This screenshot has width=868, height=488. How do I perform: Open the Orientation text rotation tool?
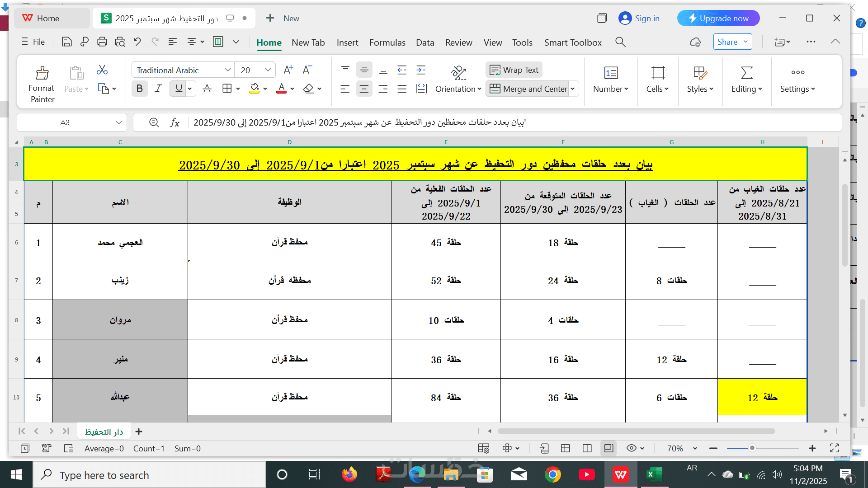click(458, 80)
